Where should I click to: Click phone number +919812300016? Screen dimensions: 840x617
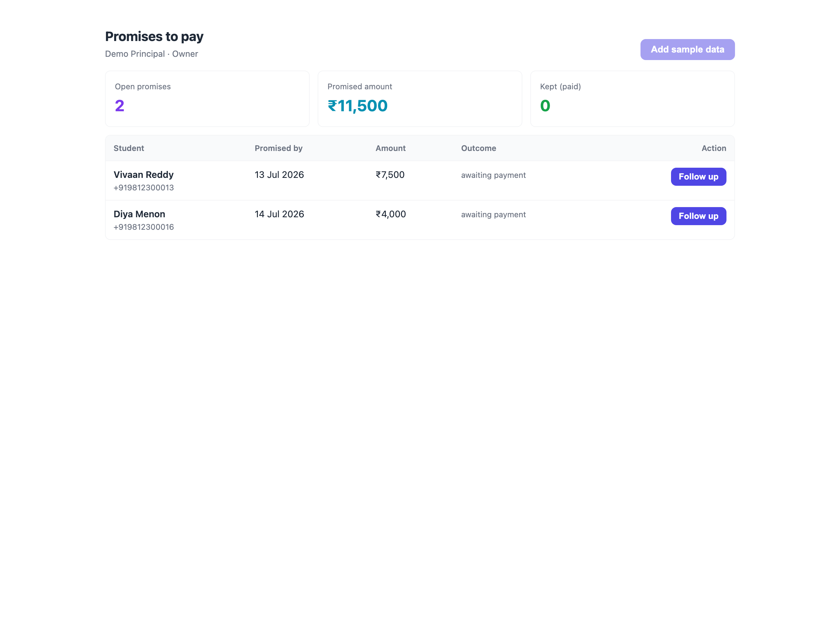coord(144,227)
